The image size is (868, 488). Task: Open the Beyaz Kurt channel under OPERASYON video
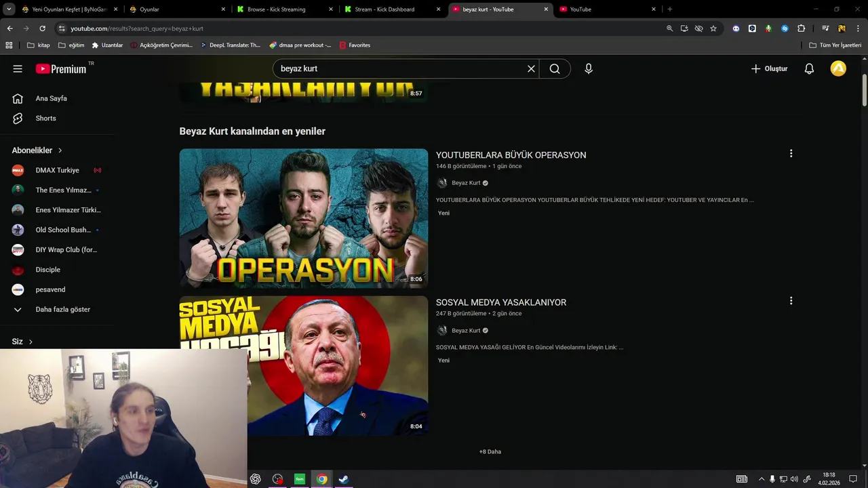[466, 183]
